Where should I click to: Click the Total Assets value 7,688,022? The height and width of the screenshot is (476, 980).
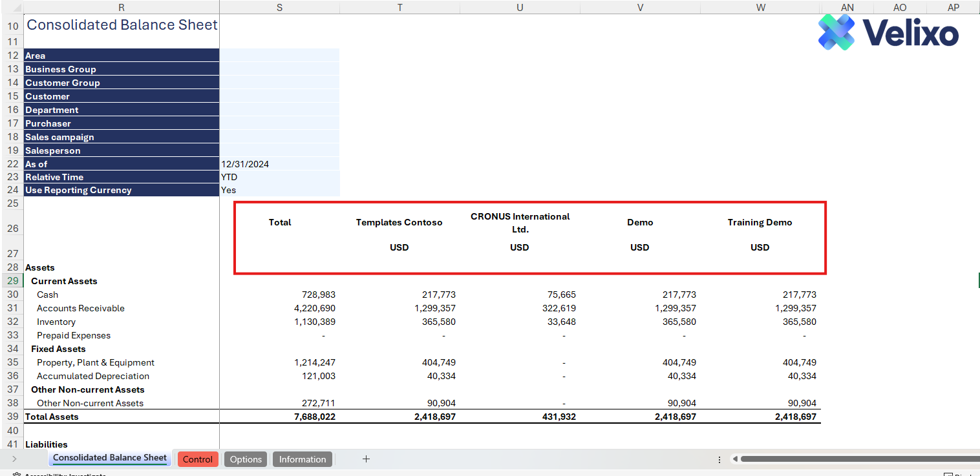pyautogui.click(x=315, y=417)
